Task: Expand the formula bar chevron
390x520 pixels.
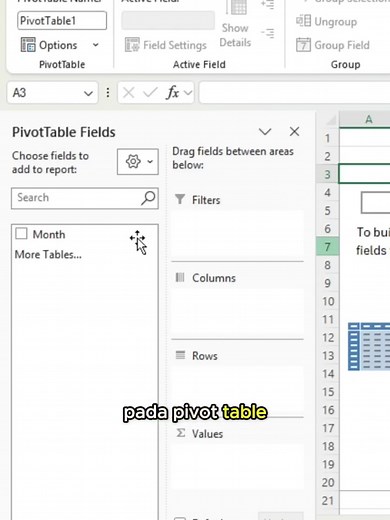Action: (x=188, y=93)
